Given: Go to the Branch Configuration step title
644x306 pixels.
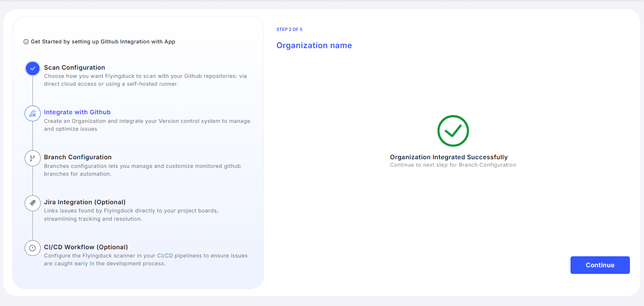Looking at the screenshot, I should (77, 157).
